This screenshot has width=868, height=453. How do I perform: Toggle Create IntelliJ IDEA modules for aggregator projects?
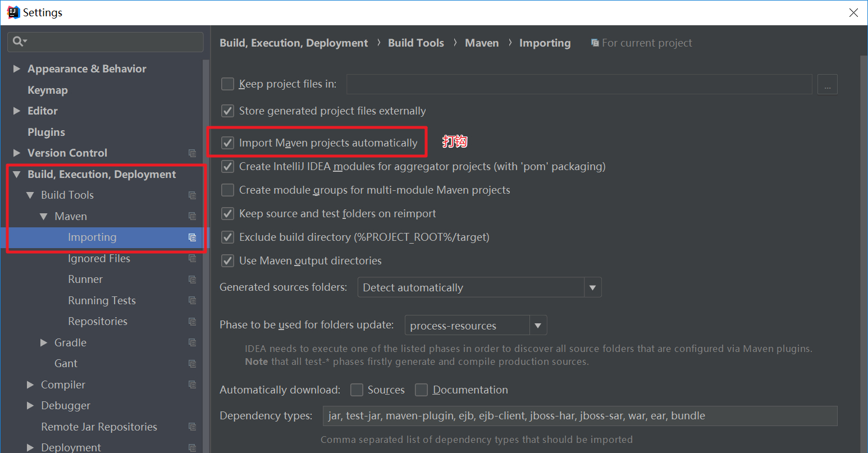[227, 167]
